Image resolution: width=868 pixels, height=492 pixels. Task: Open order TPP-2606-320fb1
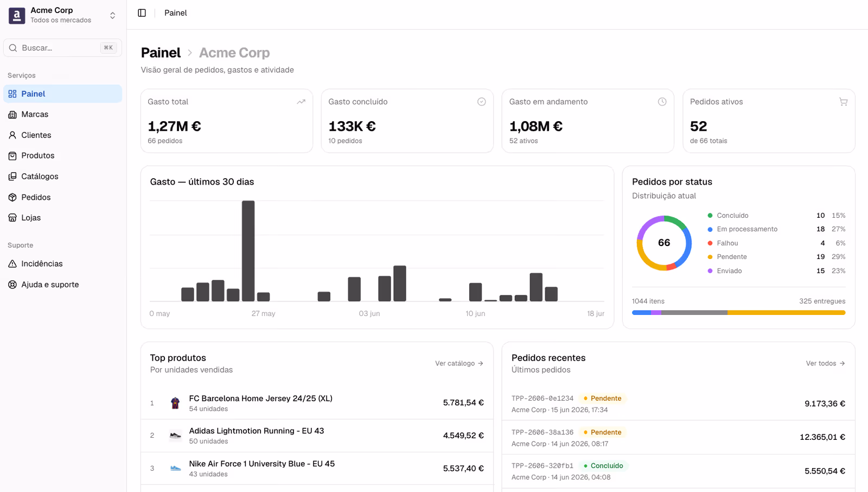pyautogui.click(x=678, y=471)
